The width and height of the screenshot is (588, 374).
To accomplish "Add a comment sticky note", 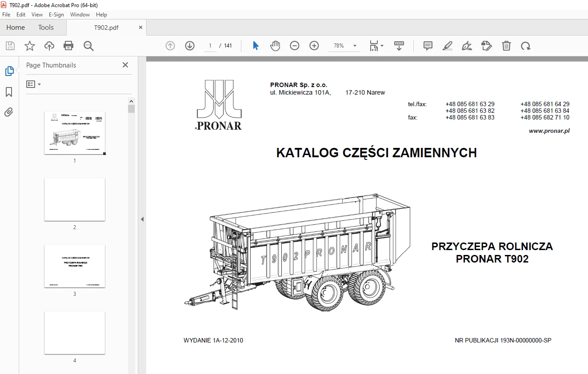I will [428, 46].
